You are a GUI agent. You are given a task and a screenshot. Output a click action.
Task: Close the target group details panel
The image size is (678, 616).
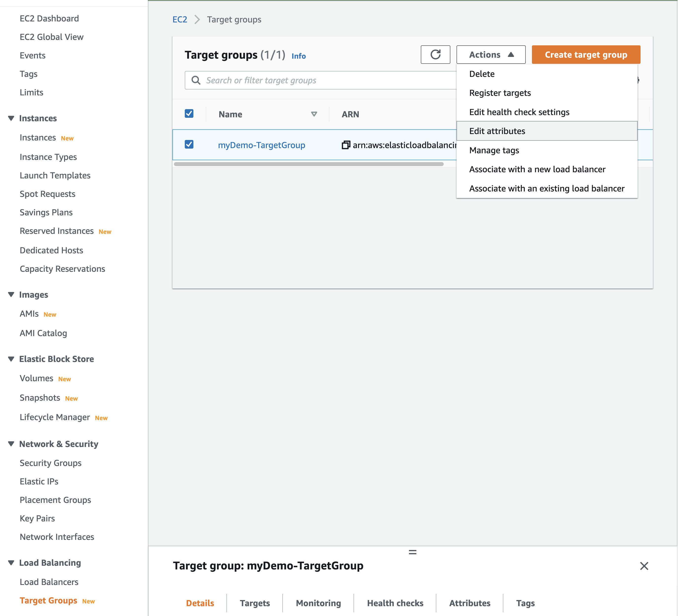tap(644, 566)
